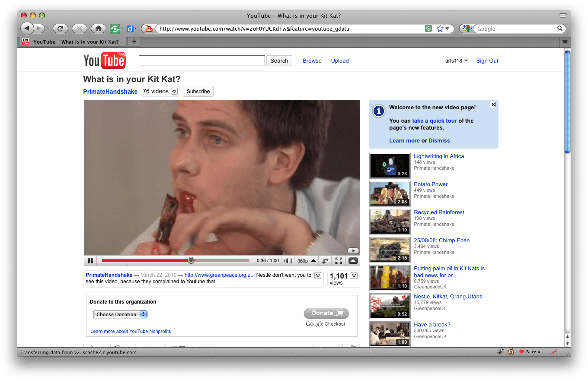Click the Upload link in the header
The width and height of the screenshot is (588, 380).
point(340,61)
